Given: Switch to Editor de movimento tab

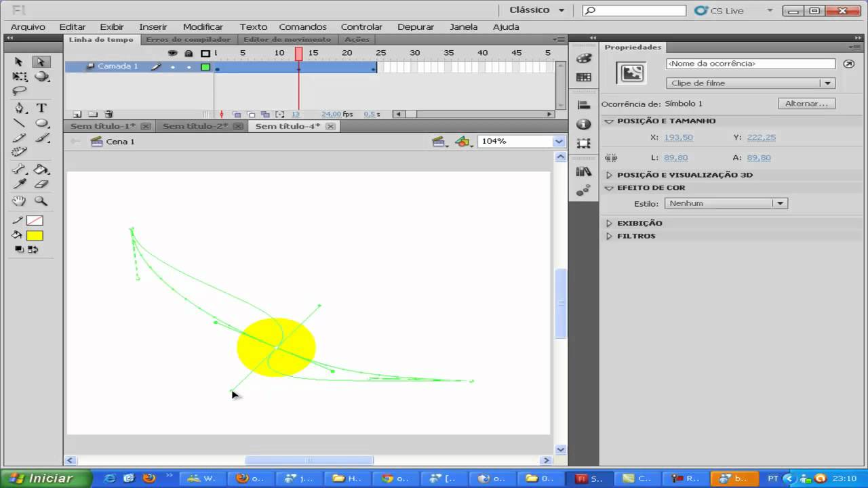Looking at the screenshot, I should [x=287, y=39].
